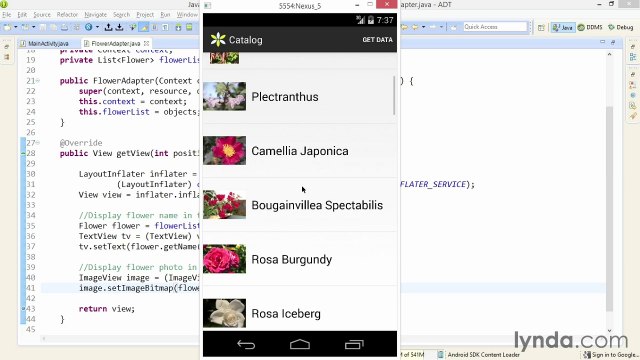Tap the GET DATA button

[x=377, y=40]
